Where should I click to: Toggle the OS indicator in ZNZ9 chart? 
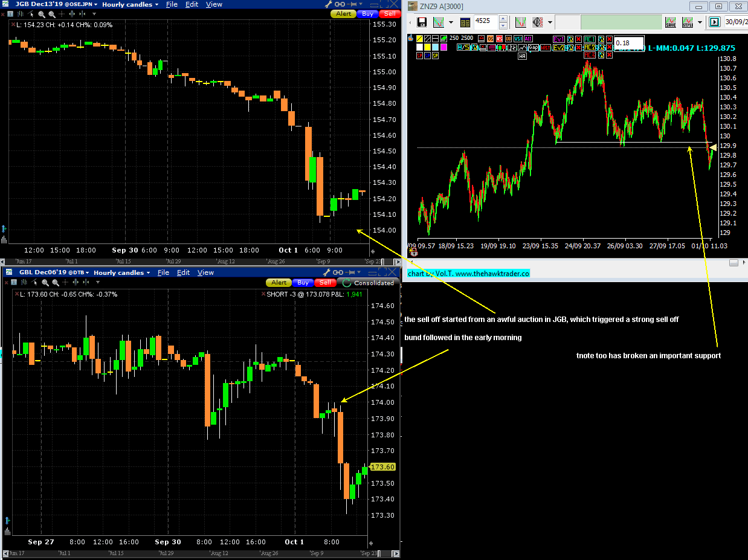click(490, 39)
